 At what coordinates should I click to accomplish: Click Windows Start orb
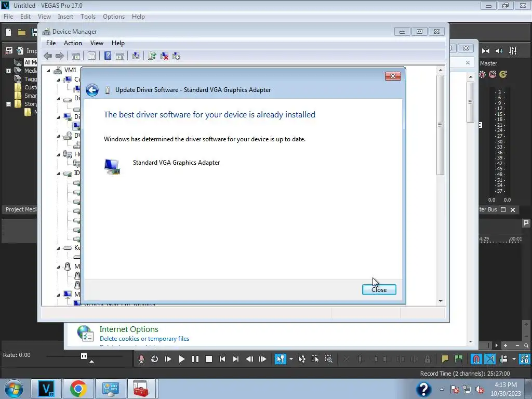tap(14, 389)
